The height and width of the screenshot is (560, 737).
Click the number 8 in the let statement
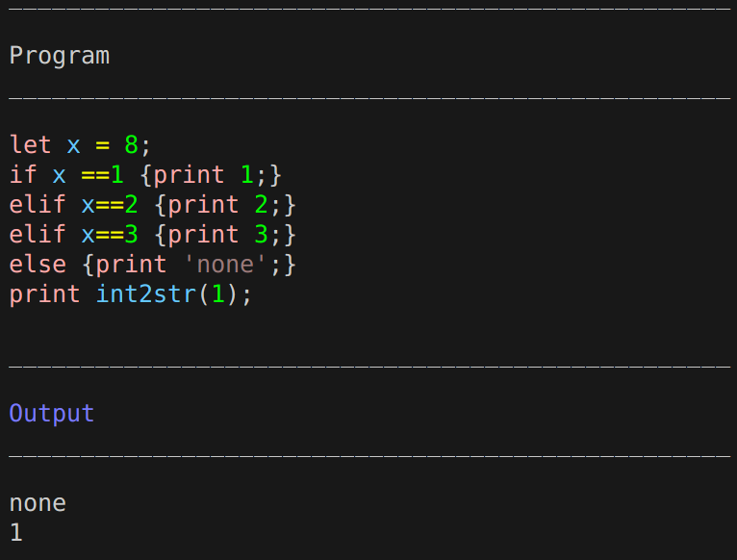(131, 145)
